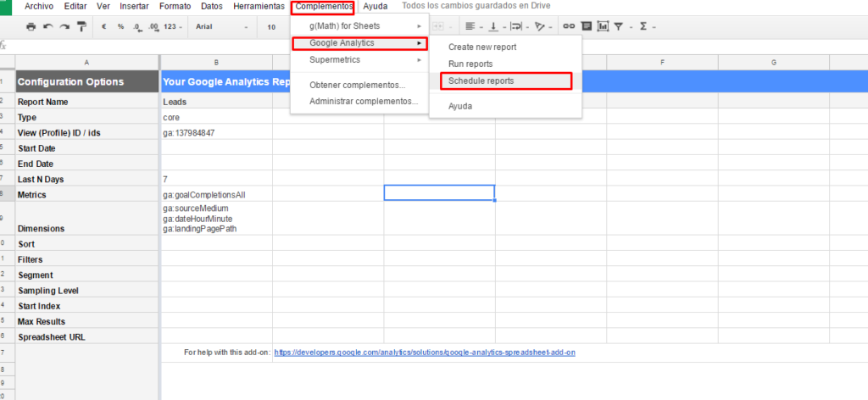This screenshot has height=400, width=868.
Task: Decrease decimal places
Action: click(137, 26)
